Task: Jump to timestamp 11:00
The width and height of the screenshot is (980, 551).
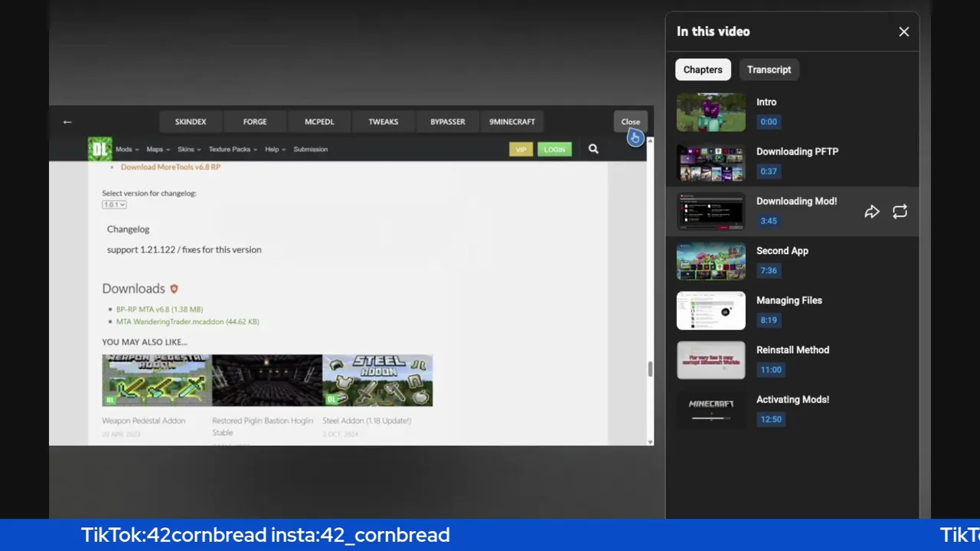Action: 771,370
